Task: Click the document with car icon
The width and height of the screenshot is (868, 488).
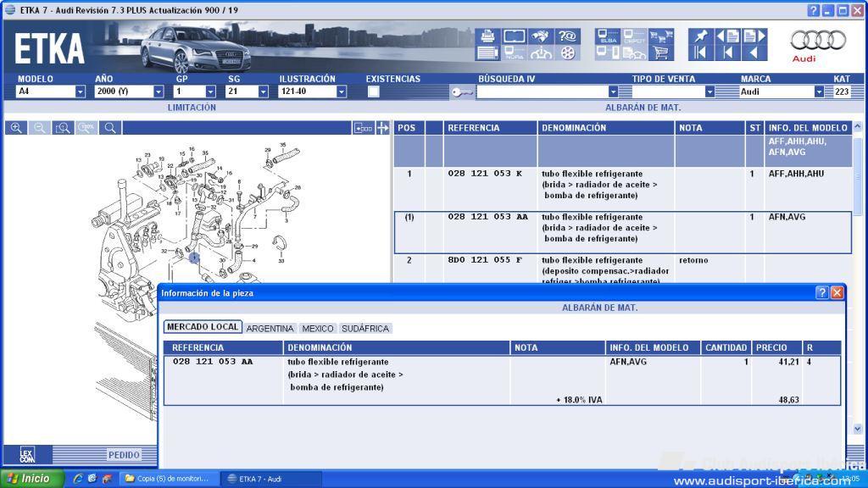Action: pos(634,53)
